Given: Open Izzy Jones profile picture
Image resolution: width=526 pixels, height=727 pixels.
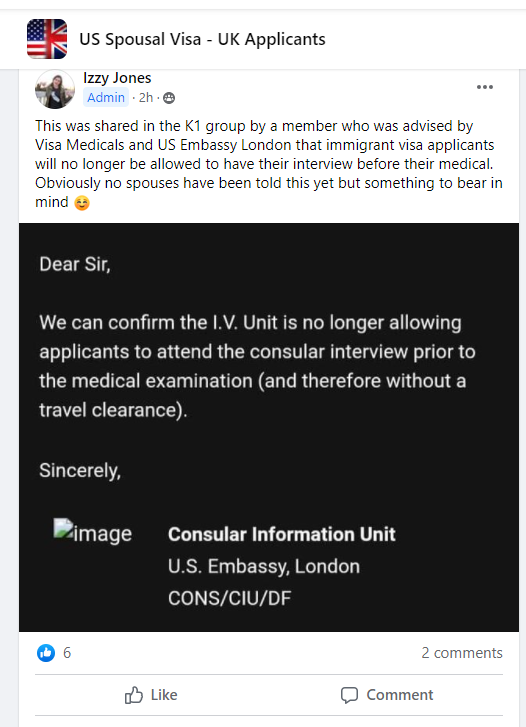Looking at the screenshot, I should 55,89.
